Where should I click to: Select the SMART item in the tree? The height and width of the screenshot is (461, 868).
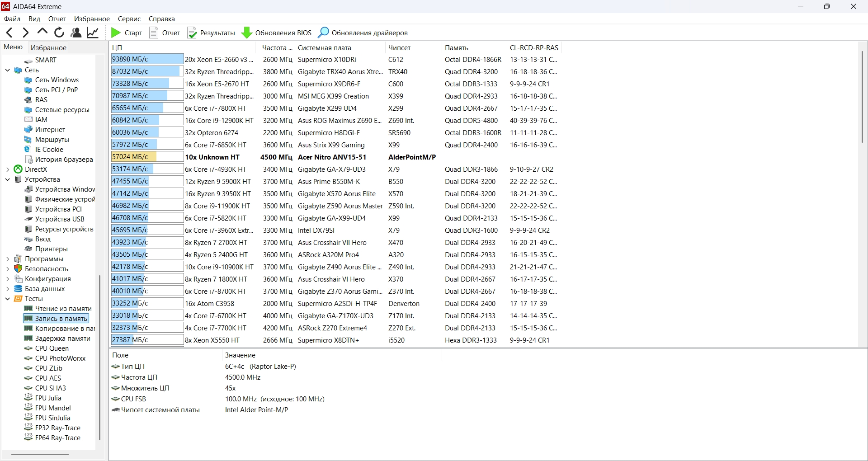pyautogui.click(x=41, y=60)
